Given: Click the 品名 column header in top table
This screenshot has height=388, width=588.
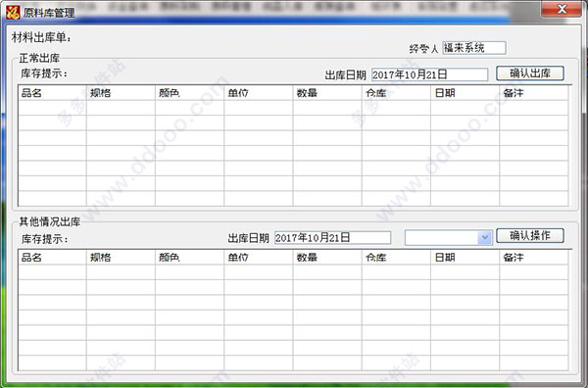Looking at the screenshot, I should click(x=52, y=93).
